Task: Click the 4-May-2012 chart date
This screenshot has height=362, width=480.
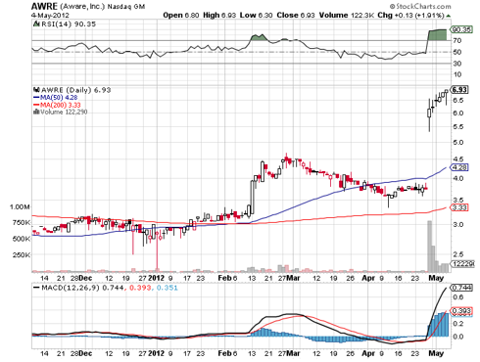Action: click(50, 15)
